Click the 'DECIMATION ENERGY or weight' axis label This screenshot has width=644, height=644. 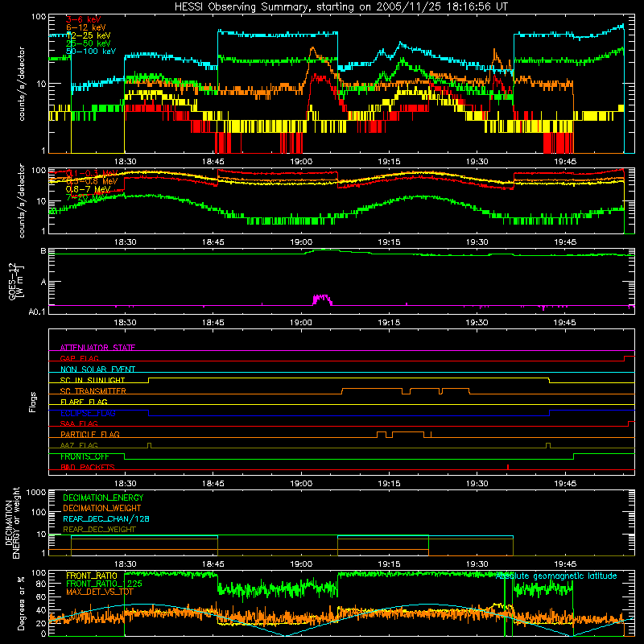point(13,522)
